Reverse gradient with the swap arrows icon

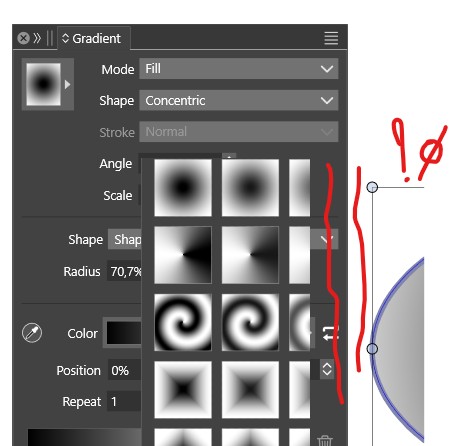pos(330,333)
